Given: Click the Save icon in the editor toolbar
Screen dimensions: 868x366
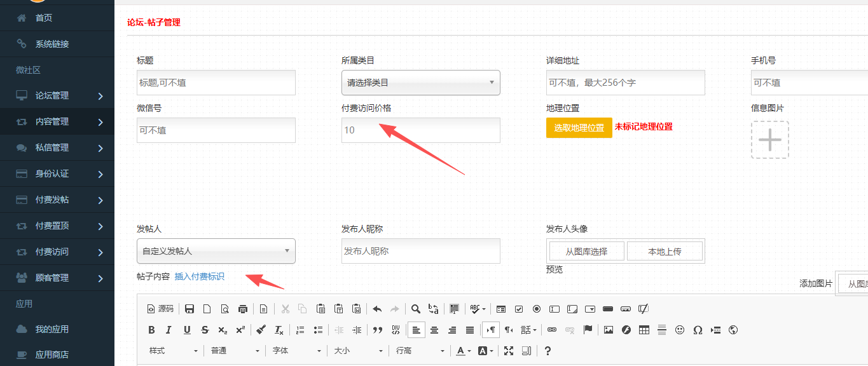Looking at the screenshot, I should (189, 309).
